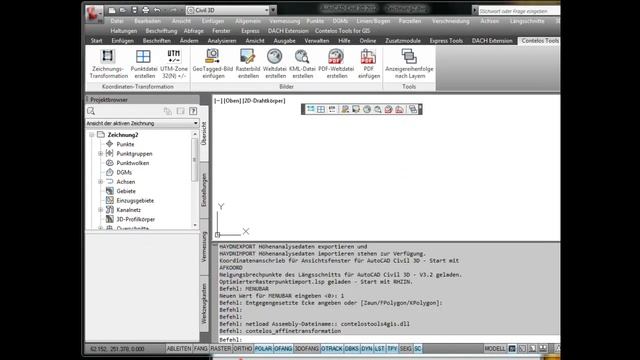
Task: Click the Save quick-access icon
Action: [x=134, y=10]
